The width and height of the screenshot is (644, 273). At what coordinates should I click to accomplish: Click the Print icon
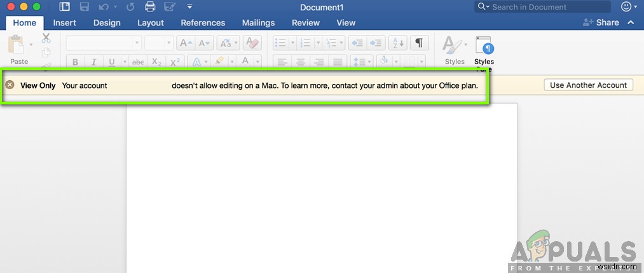(150, 6)
